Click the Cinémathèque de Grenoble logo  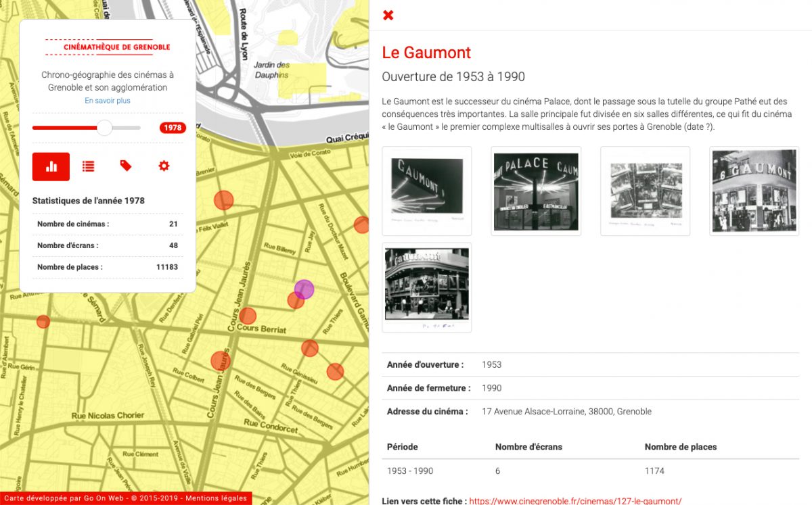[x=108, y=47]
